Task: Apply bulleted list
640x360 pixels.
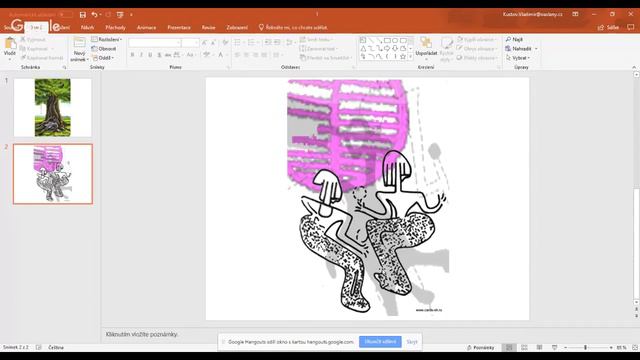Action: click(x=237, y=42)
